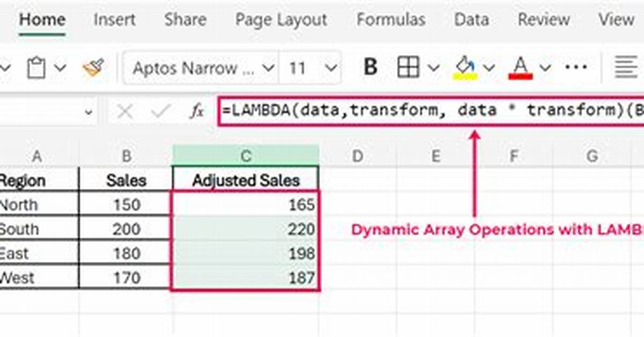Confirm the formula with the checkmark
The height and width of the screenshot is (337, 644).
160,112
